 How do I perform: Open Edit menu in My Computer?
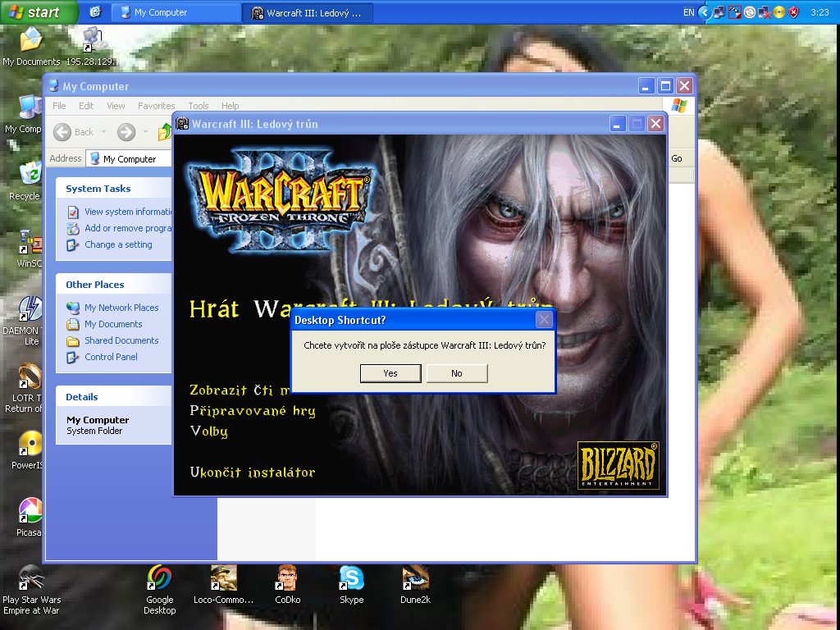click(x=85, y=106)
